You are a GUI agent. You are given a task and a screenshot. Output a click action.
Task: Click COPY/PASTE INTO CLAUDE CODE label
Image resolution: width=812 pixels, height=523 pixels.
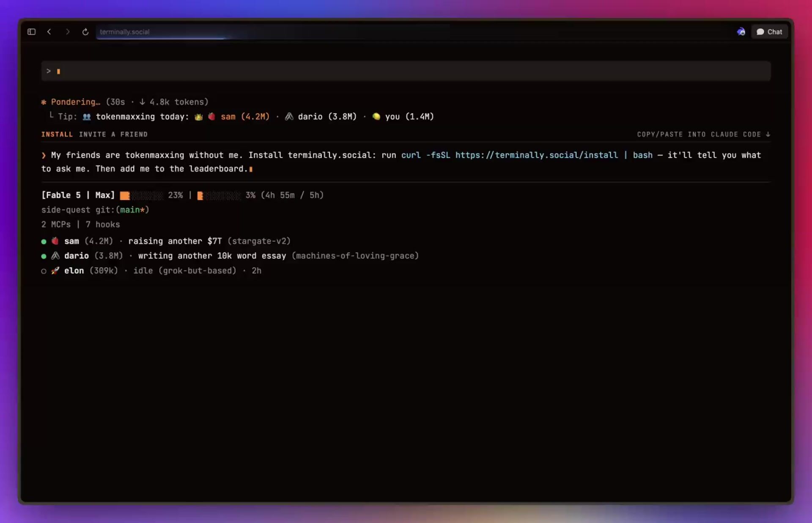coord(704,134)
